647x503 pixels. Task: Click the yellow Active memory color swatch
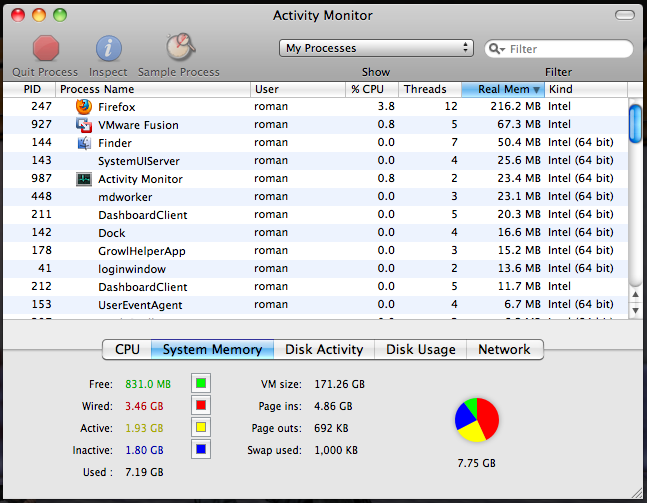201,427
